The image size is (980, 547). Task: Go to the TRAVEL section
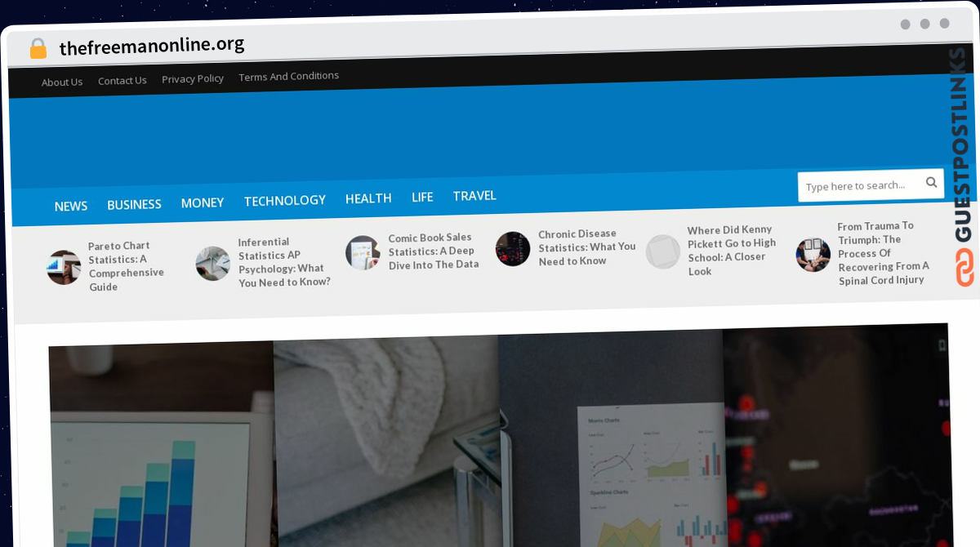[x=474, y=196]
